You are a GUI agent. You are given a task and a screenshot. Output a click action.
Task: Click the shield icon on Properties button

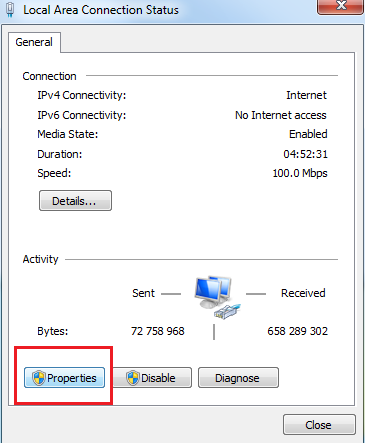point(39,378)
